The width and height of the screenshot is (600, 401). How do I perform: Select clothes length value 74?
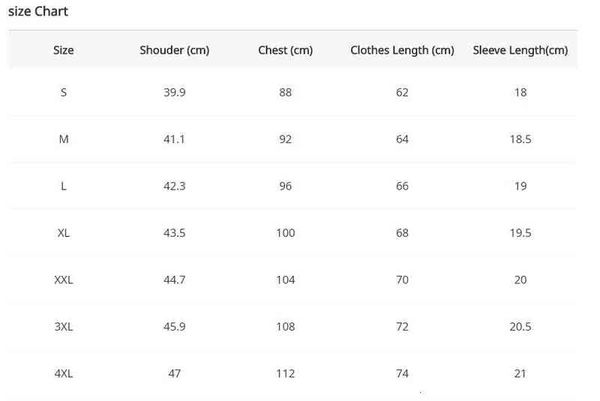coord(402,374)
